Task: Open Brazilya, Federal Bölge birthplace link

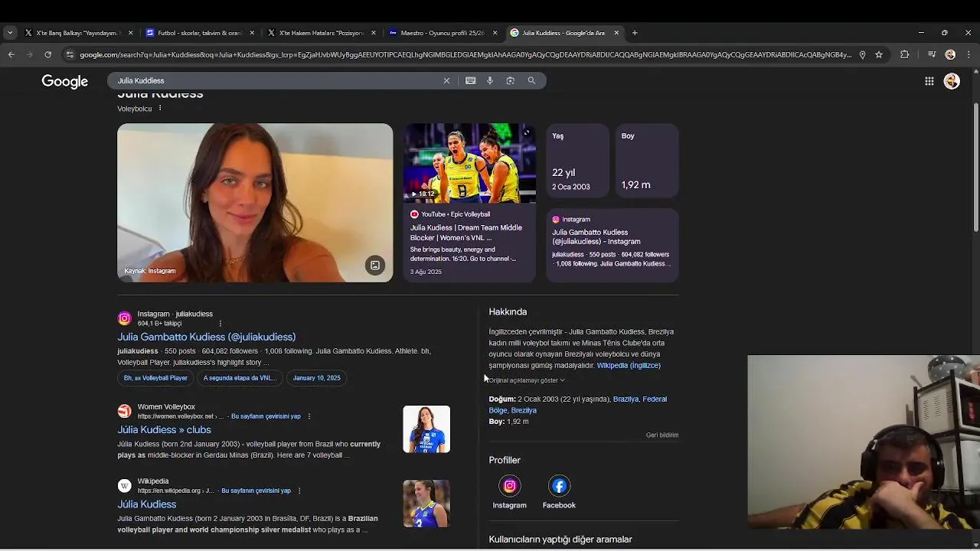Action: 578,405
